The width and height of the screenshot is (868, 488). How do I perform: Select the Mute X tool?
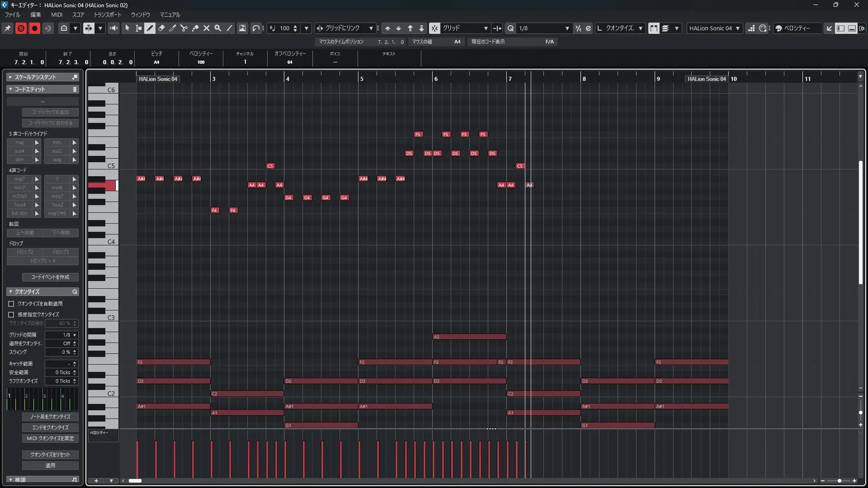[x=207, y=28]
